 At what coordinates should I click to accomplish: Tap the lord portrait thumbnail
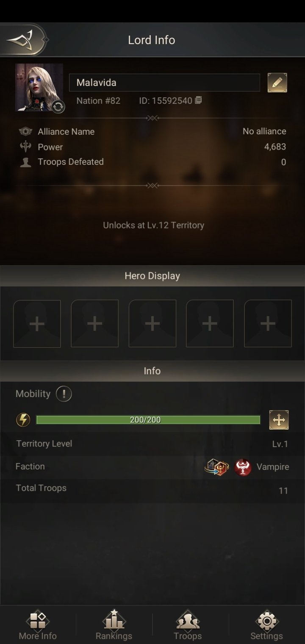39,88
